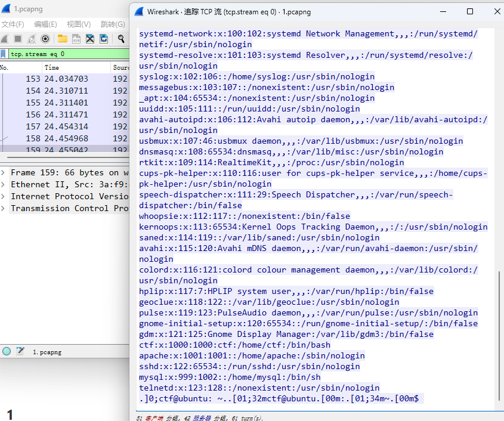Open the 视图(V) menu

click(78, 24)
